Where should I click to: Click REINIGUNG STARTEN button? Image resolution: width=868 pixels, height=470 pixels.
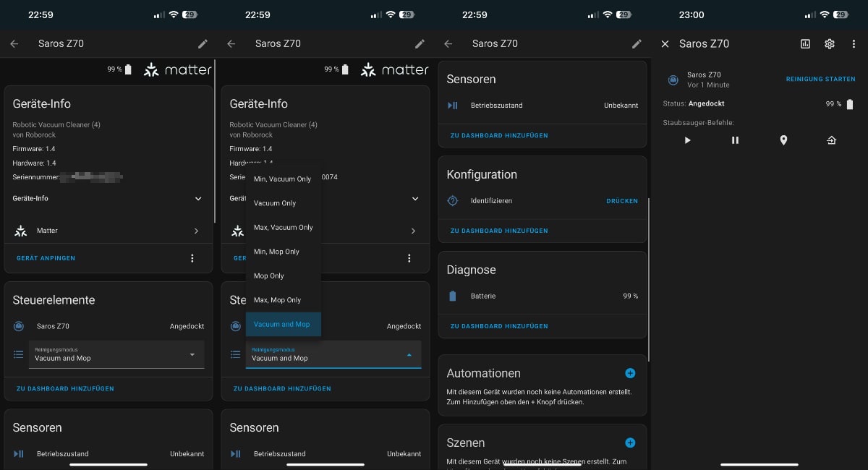click(820, 80)
